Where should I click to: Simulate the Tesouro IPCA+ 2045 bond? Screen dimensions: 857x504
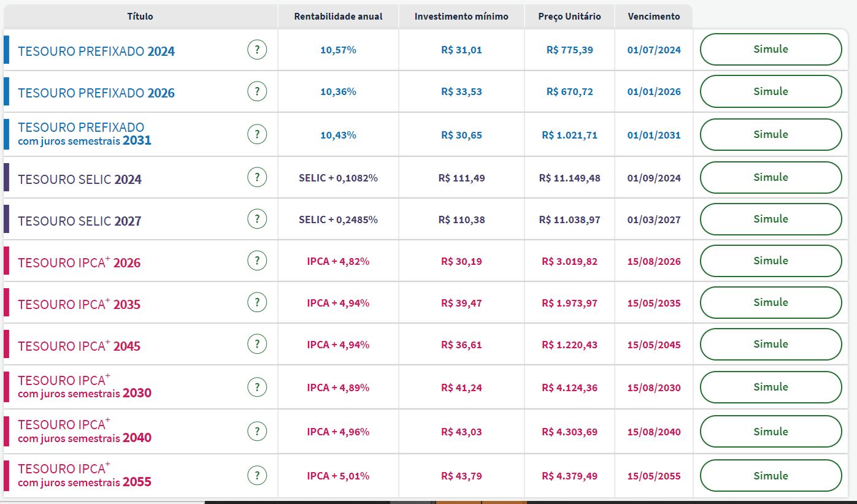771,344
